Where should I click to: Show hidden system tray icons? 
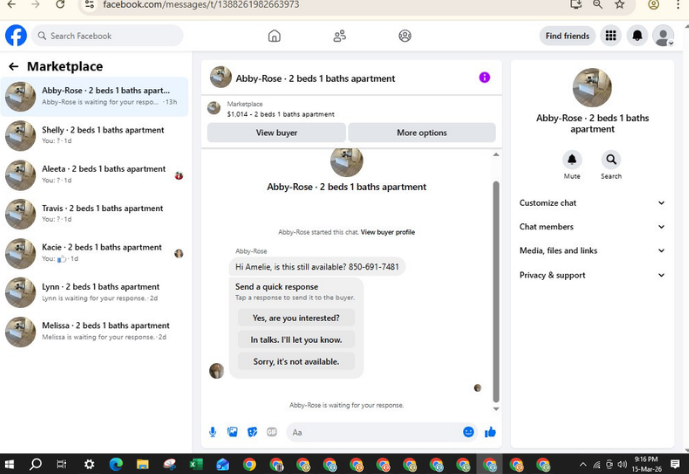(583, 464)
